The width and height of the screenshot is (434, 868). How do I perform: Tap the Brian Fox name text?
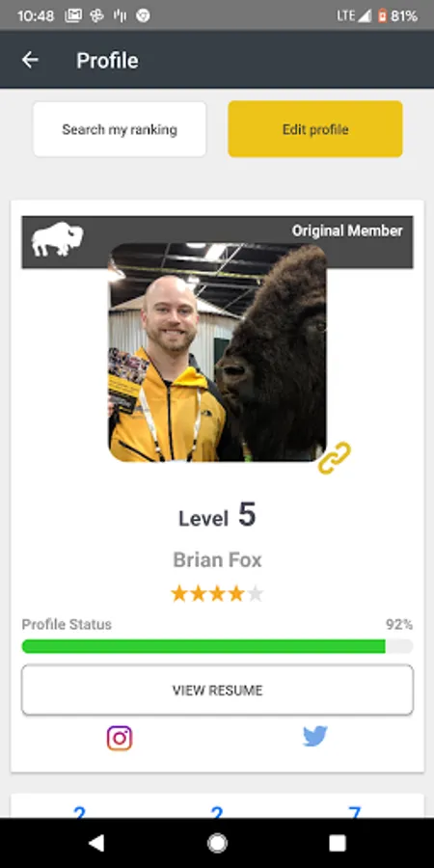218,559
